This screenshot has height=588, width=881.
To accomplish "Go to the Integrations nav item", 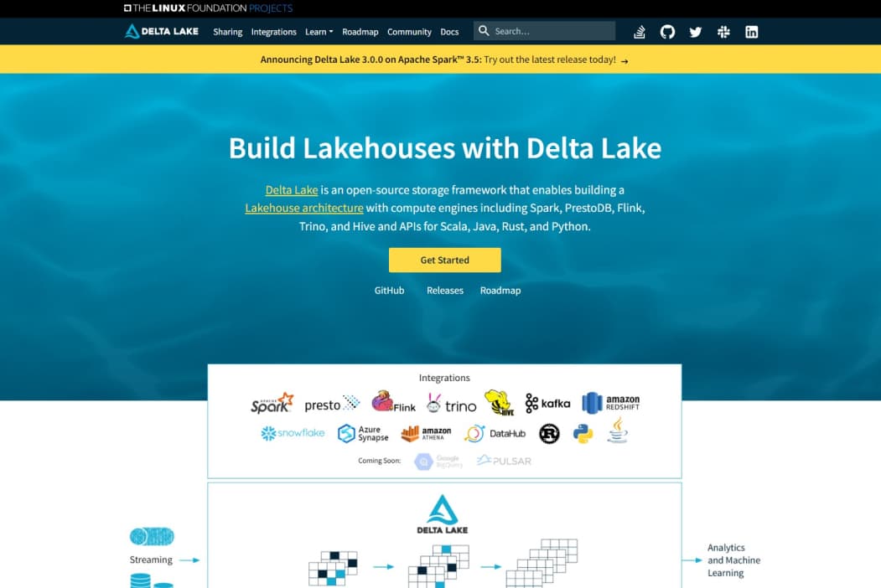I will point(273,32).
